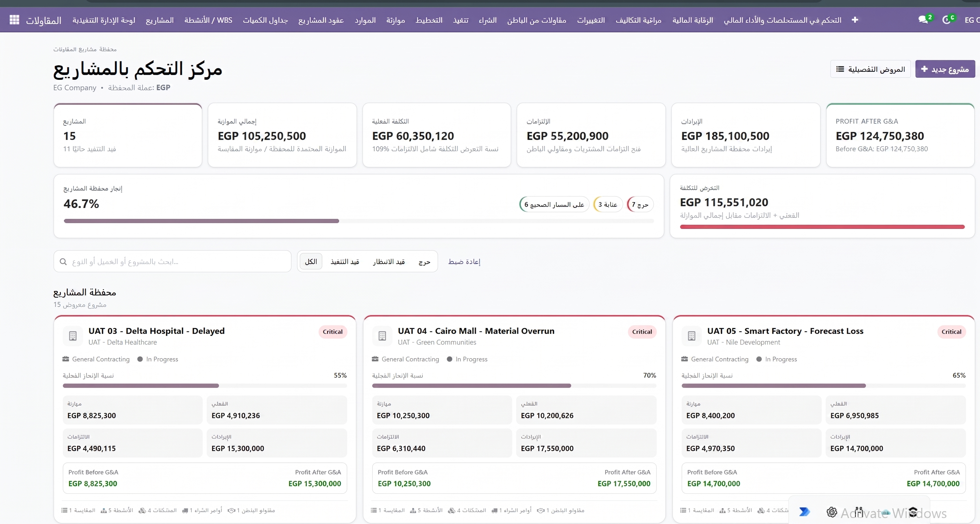Image resolution: width=980 pixels, height=524 pixels.
Task: Open the المشاريع menu
Action: pos(160,20)
